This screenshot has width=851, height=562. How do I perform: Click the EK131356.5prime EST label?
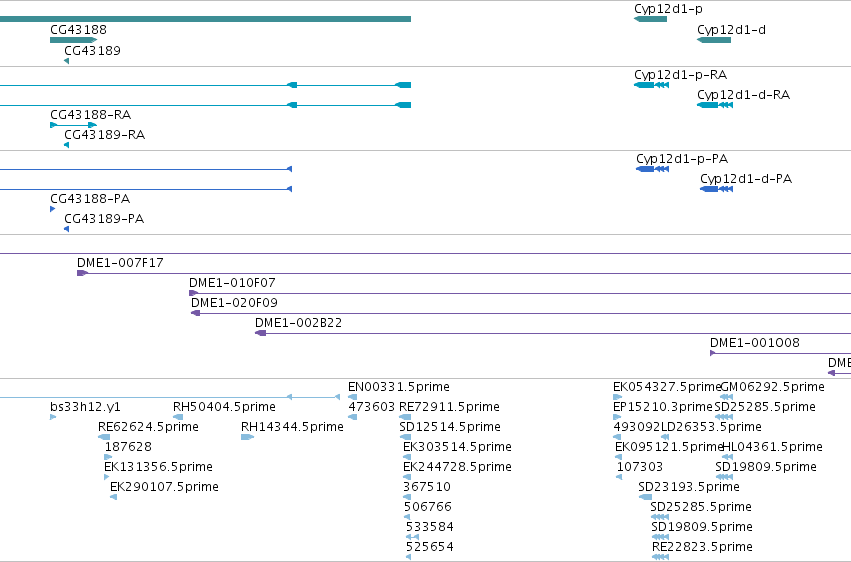158,468
